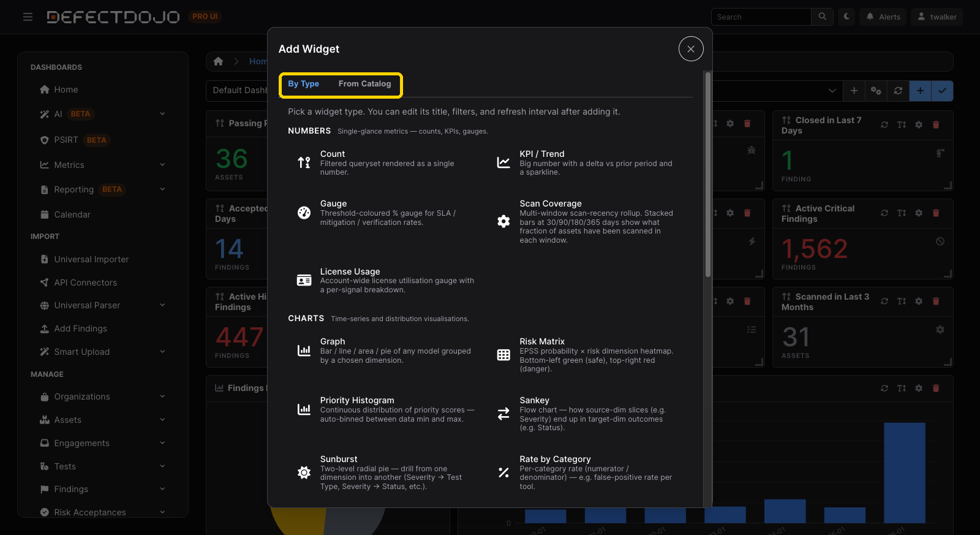The height and width of the screenshot is (535, 980).
Task: Expand the Metrics sidebar chevron
Action: (x=162, y=165)
